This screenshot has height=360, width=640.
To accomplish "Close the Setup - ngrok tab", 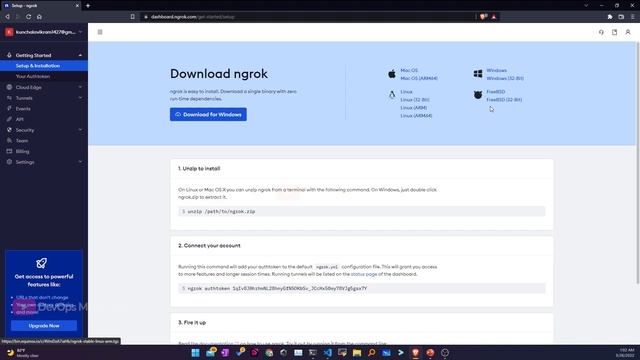I will coord(77,6).
